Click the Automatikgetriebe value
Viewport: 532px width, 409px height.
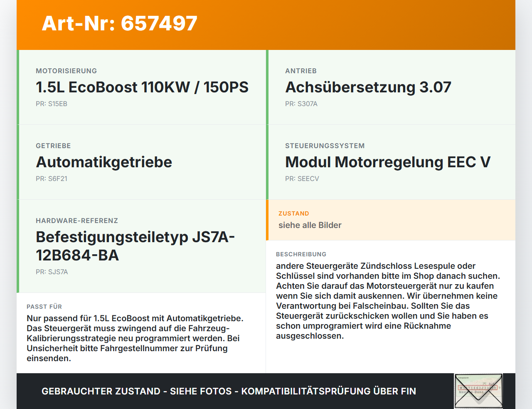tap(104, 162)
